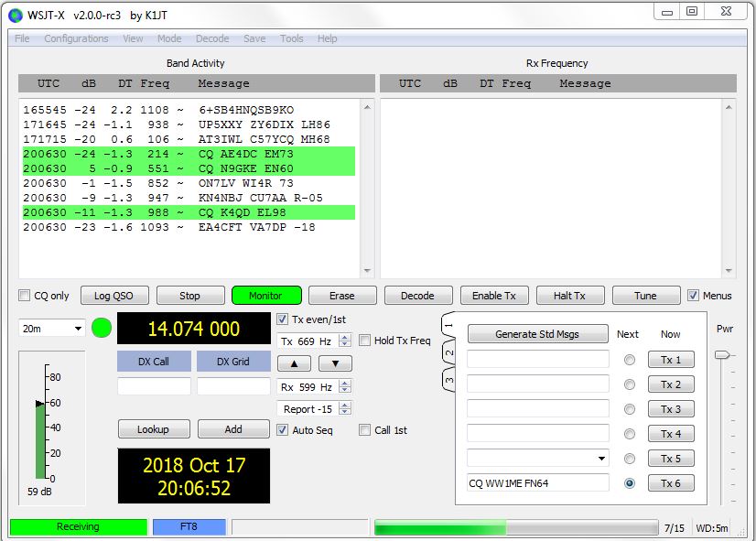The width and height of the screenshot is (756, 541).
Task: Toggle the green Monitor button off
Action: coord(266,295)
